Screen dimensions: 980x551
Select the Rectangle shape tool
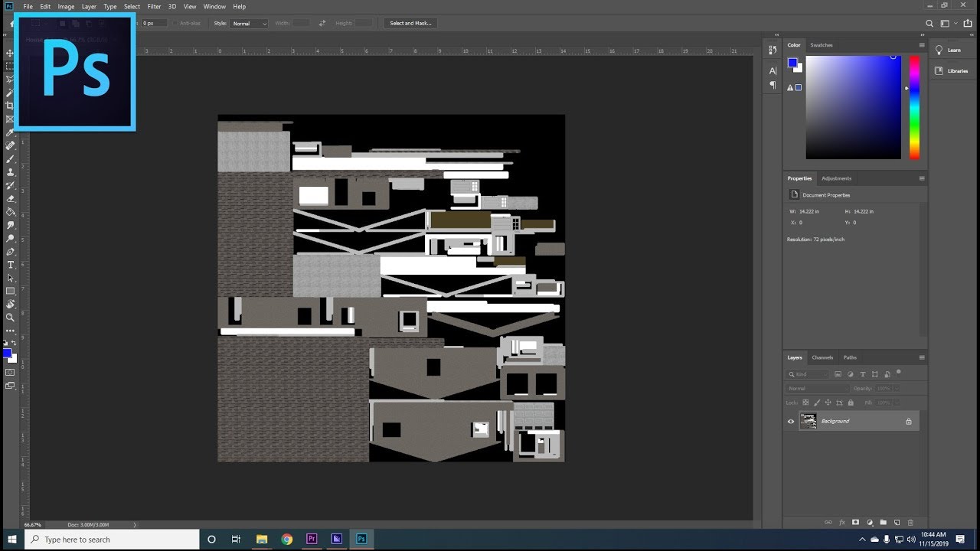10,291
